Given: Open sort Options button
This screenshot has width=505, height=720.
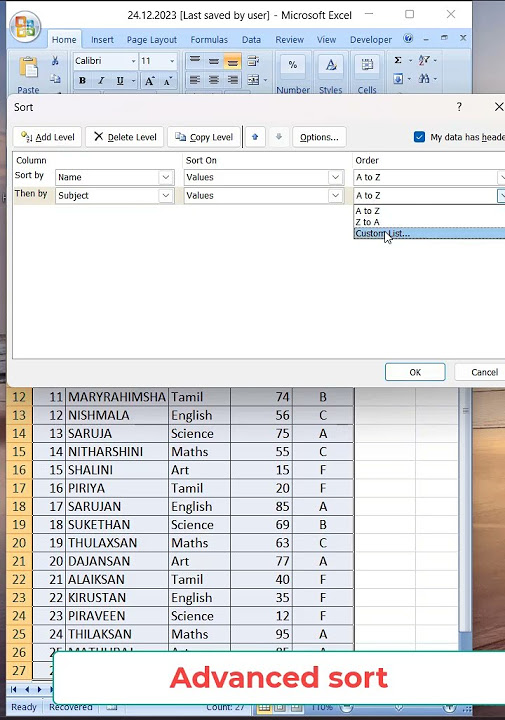Looking at the screenshot, I should [x=319, y=137].
